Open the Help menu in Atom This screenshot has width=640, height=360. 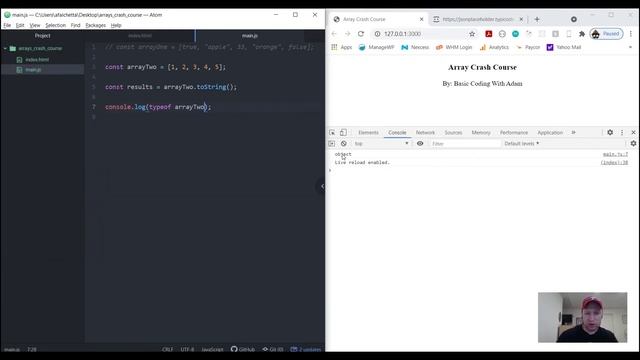(x=116, y=25)
